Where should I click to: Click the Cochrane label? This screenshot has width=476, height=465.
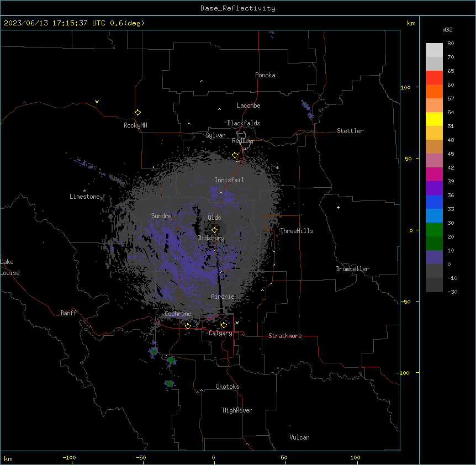point(178,314)
